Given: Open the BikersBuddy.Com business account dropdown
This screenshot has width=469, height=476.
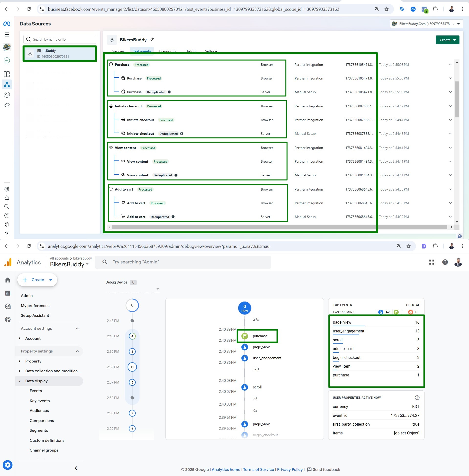Looking at the screenshot, I should 426,24.
